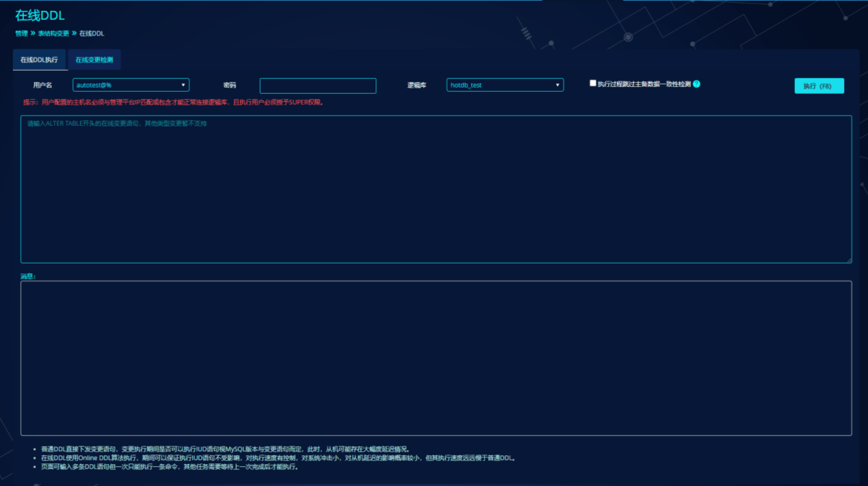
Task: Click the 在线DDL page title
Action: point(40,16)
